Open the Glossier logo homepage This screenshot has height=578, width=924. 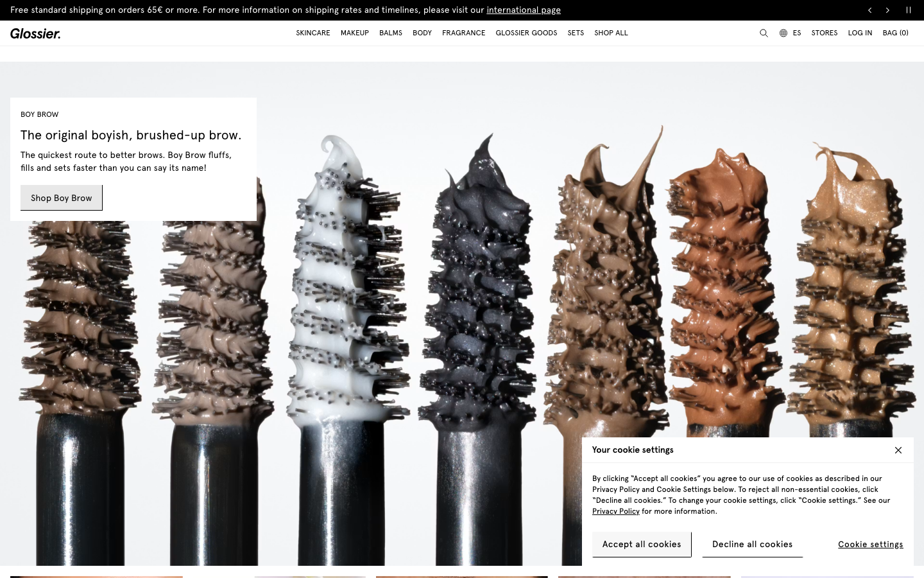tap(35, 33)
